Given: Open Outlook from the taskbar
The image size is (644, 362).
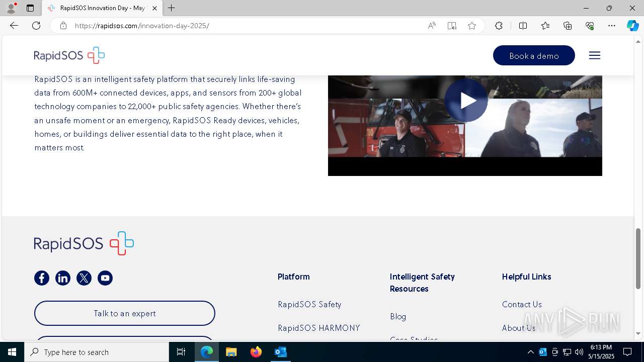Looking at the screenshot, I should pyautogui.click(x=280, y=352).
